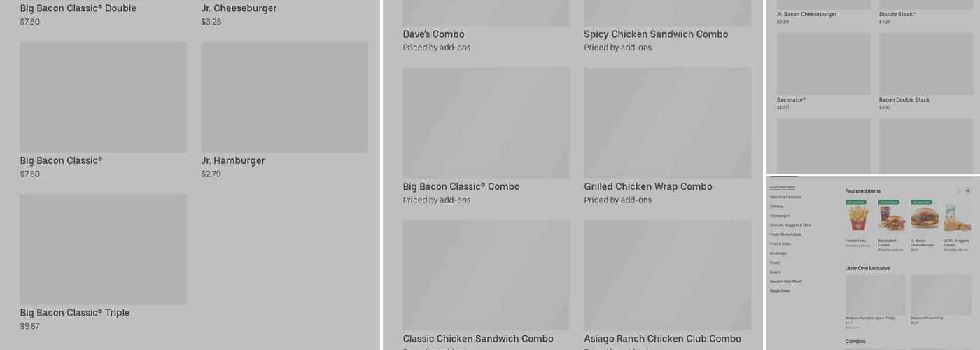Image resolution: width=980 pixels, height=350 pixels.
Task: Click the previous arrow in Featured Items carousel
Action: click(x=958, y=190)
